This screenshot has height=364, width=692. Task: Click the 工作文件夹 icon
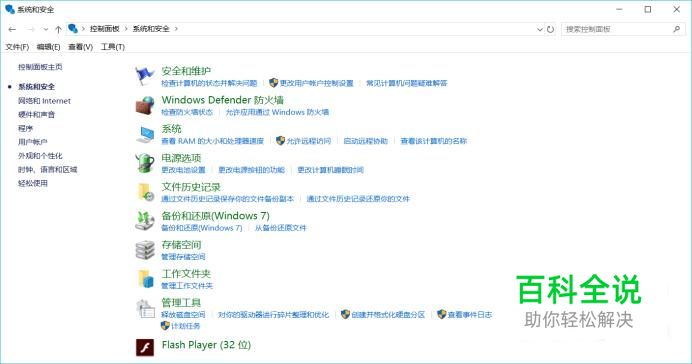[145, 279]
